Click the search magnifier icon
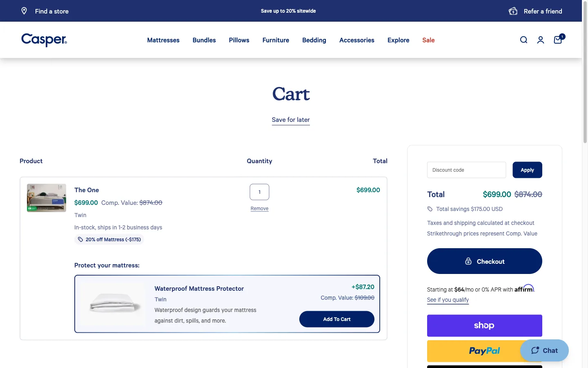Image resolution: width=588 pixels, height=368 pixels. coord(523,40)
